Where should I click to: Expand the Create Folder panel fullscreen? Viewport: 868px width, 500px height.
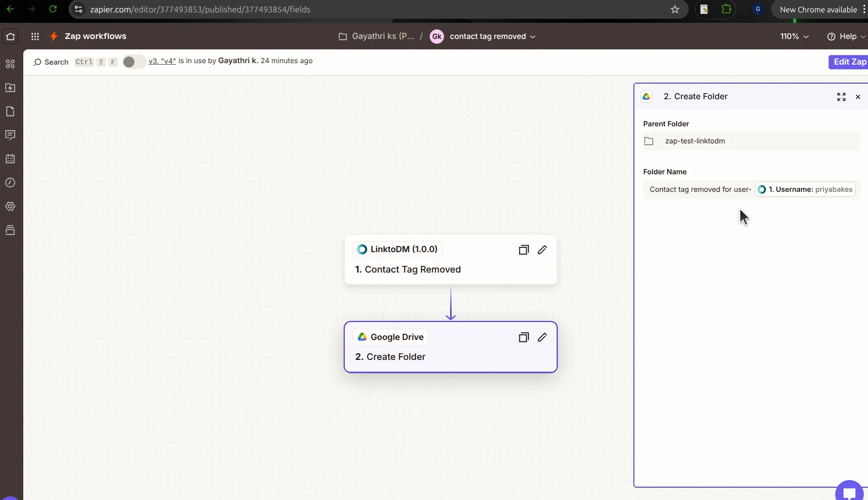tap(841, 97)
